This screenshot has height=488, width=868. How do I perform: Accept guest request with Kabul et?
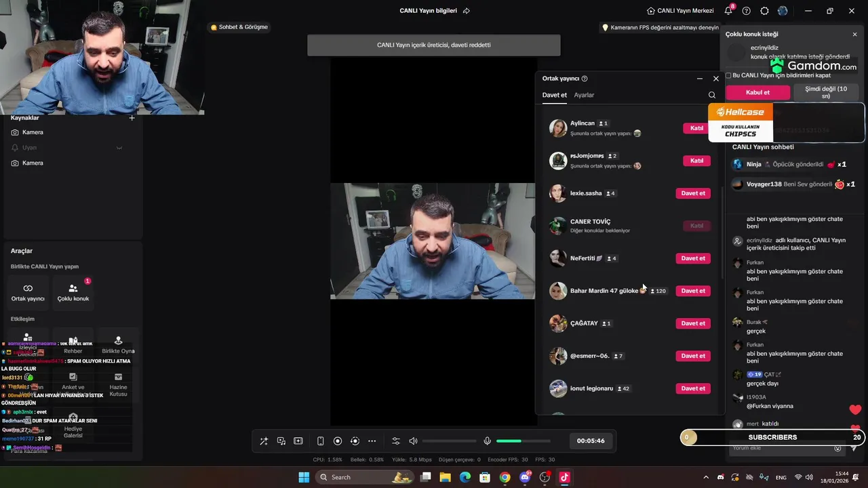coord(757,92)
